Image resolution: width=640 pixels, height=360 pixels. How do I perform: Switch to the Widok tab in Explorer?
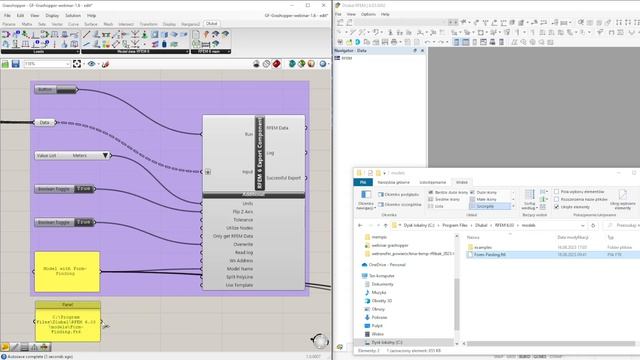(x=462, y=182)
